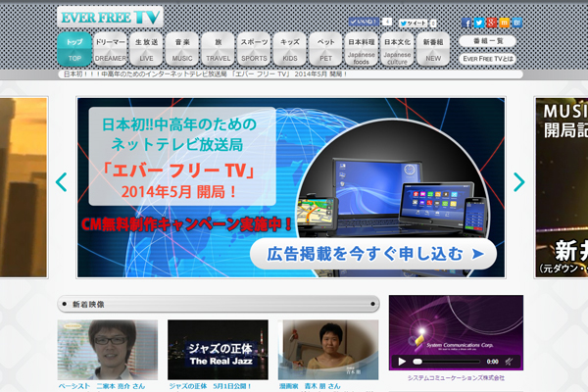Click the tweet count 0
Screen dimensions: 588x392
point(433,24)
